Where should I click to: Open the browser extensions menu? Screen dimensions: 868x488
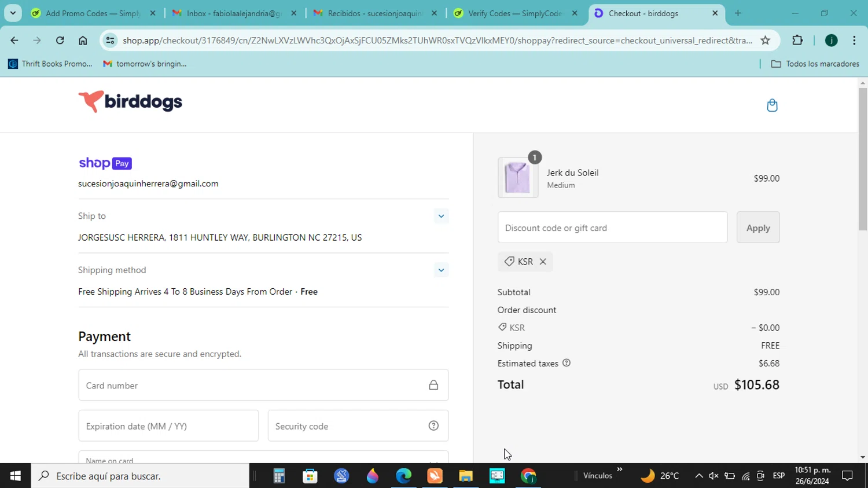point(797,40)
